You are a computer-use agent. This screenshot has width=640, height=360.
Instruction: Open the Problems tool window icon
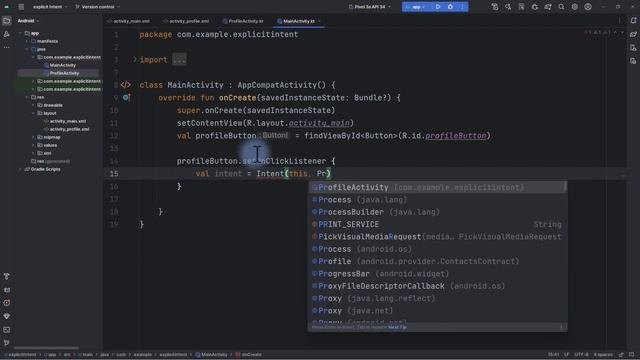tap(7, 303)
